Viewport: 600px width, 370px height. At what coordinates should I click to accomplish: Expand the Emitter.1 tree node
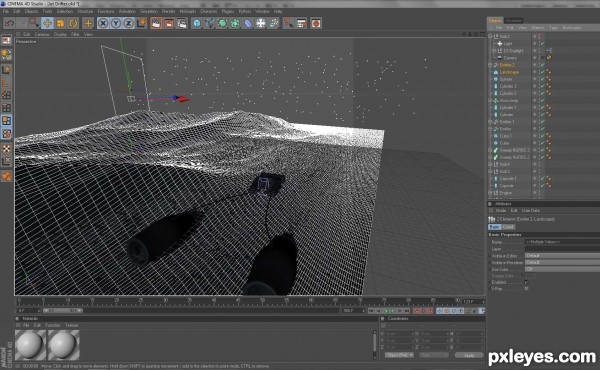[490, 122]
